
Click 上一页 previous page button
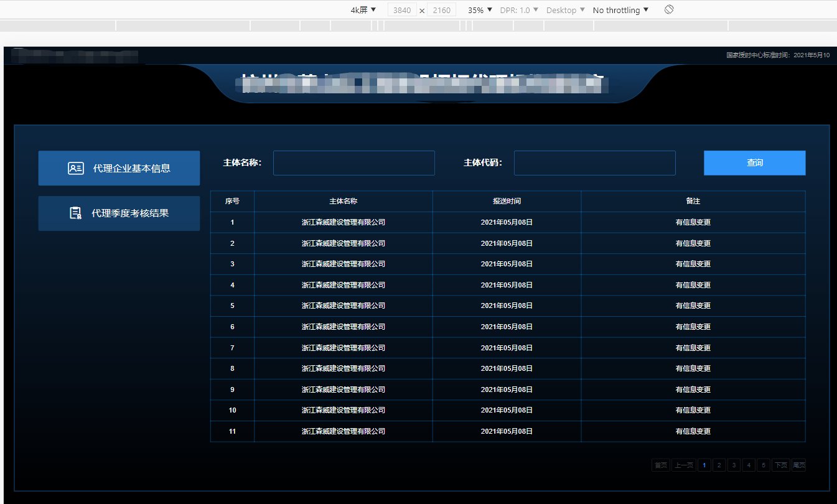pos(684,465)
